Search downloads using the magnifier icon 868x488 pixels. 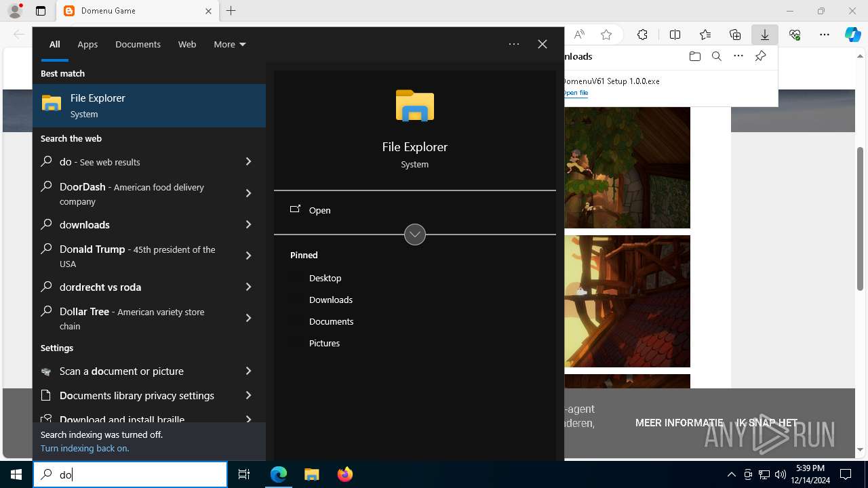pyautogui.click(x=716, y=56)
